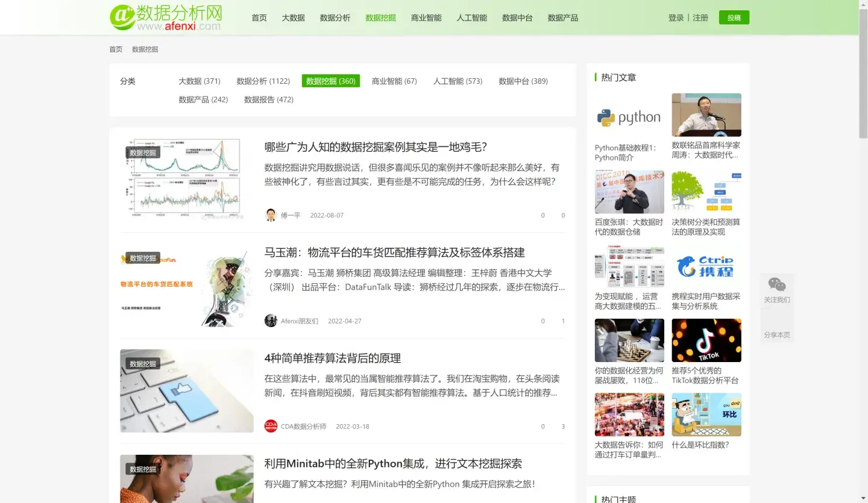Click 首页 in the breadcrumb
The image size is (868, 503).
tap(116, 49)
